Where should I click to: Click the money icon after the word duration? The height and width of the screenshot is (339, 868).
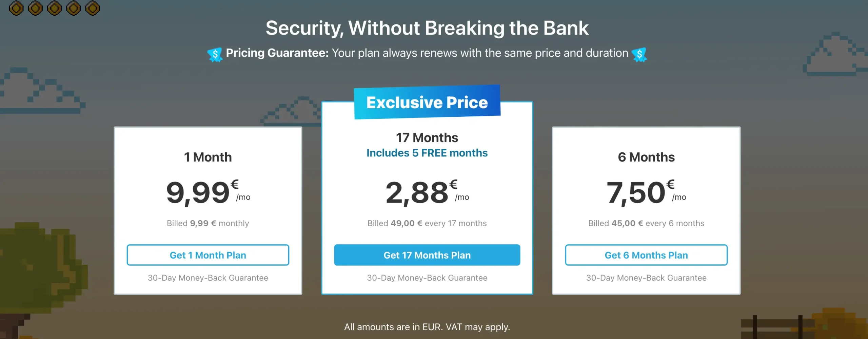pyautogui.click(x=639, y=54)
